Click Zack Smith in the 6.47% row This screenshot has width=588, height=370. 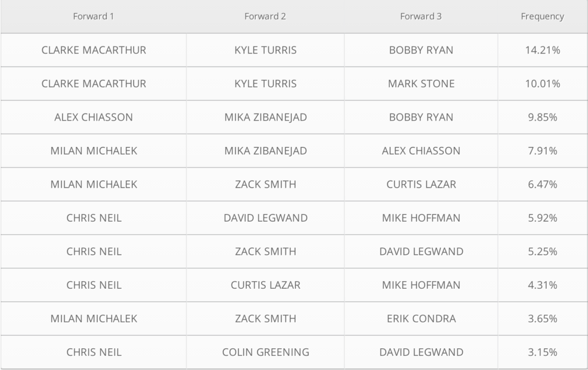[x=265, y=184]
